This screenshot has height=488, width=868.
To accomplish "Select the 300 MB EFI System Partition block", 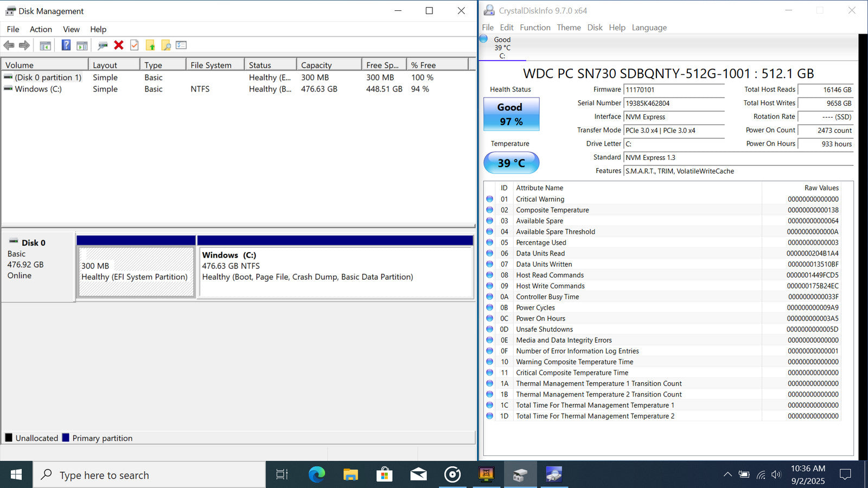I will point(136,272).
